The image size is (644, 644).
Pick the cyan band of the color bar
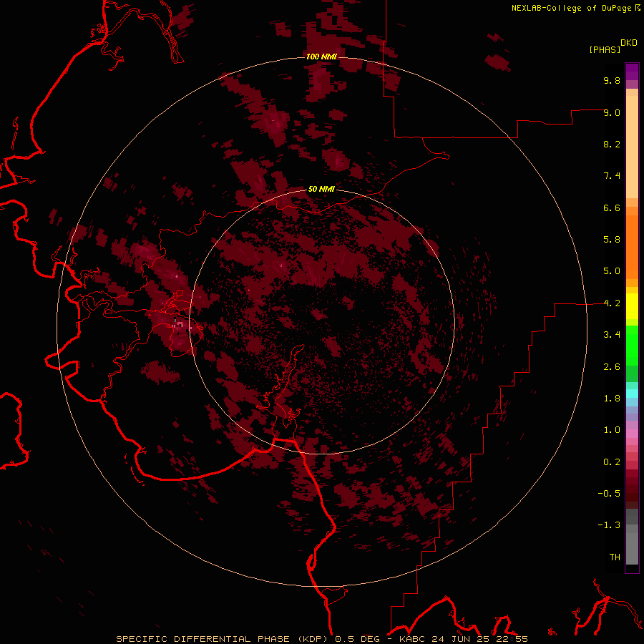coord(632,394)
